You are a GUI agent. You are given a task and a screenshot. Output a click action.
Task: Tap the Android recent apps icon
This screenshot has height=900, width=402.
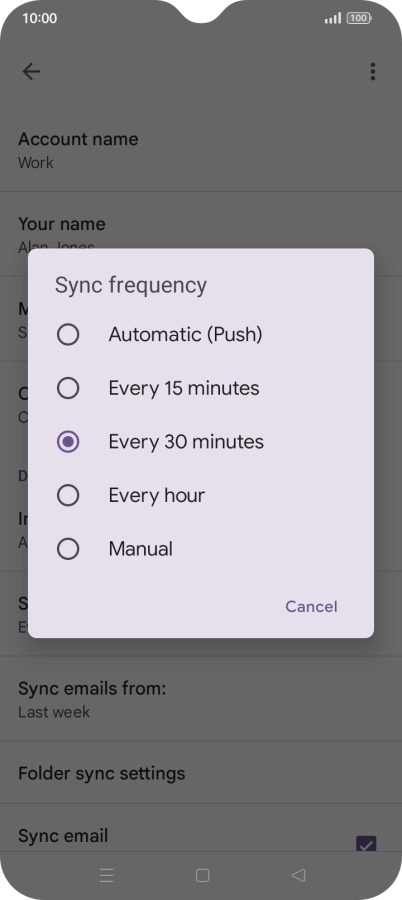[x=106, y=875]
